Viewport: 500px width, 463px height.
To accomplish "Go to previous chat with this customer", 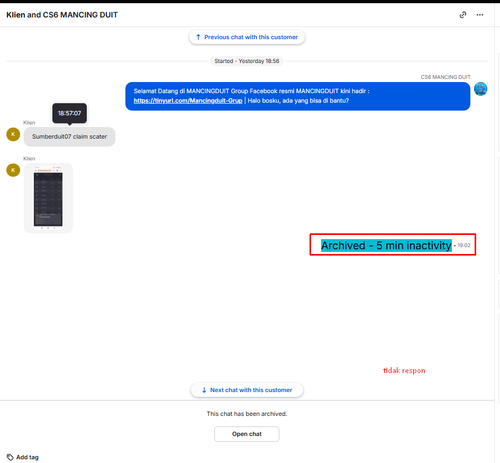I will click(x=247, y=37).
